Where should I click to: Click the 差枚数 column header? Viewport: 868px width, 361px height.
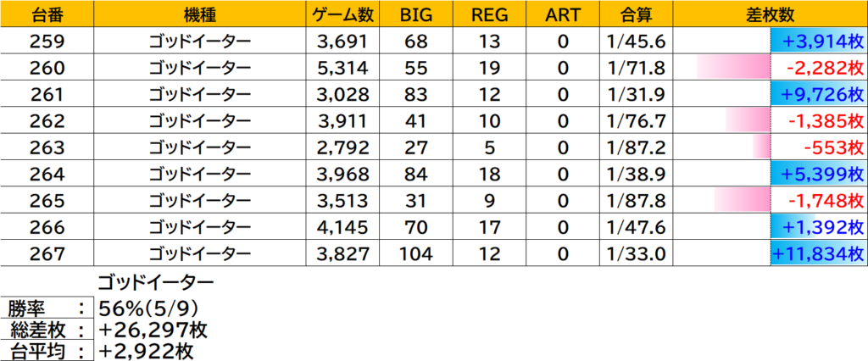(769, 14)
